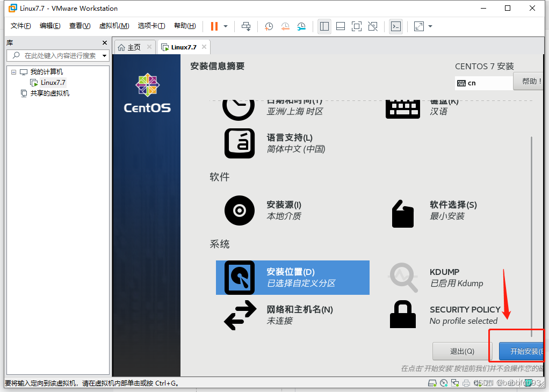Select 我的计算机 in the library
This screenshot has width=549, height=392.
[x=47, y=72]
